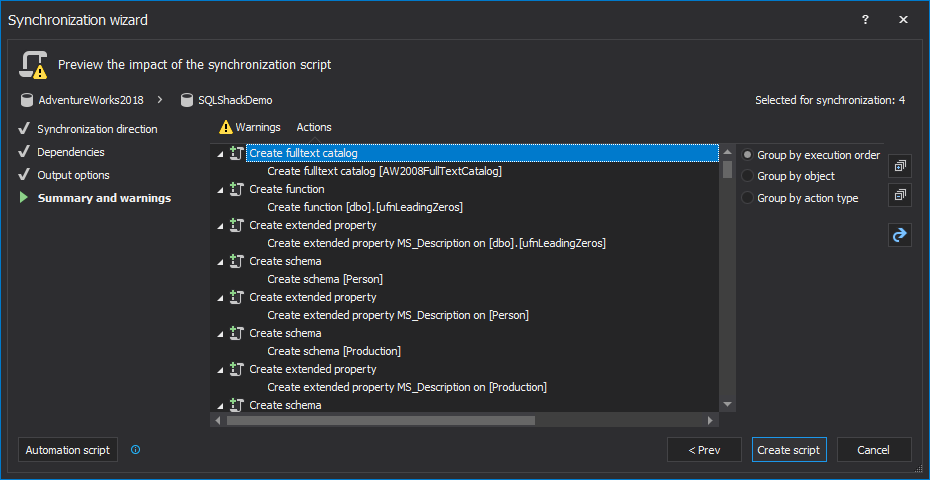Screen dimensions: 930x480
Task: Click the help question mark icon
Action: tap(865, 19)
